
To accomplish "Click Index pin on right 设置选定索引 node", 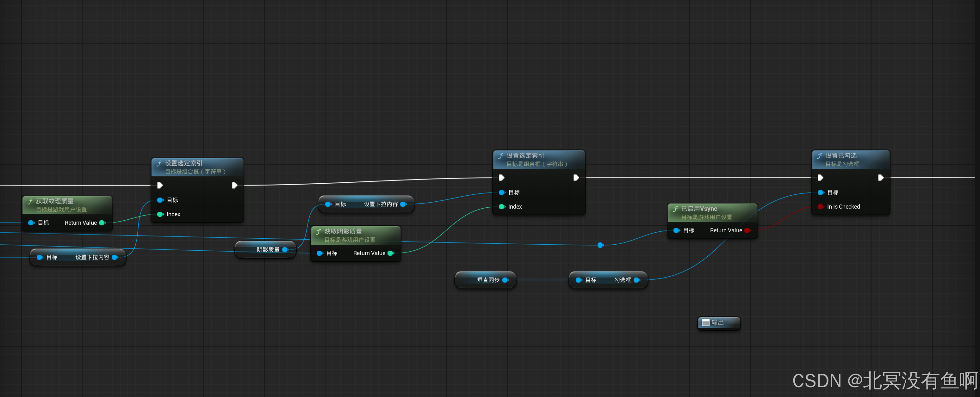I will pos(502,207).
